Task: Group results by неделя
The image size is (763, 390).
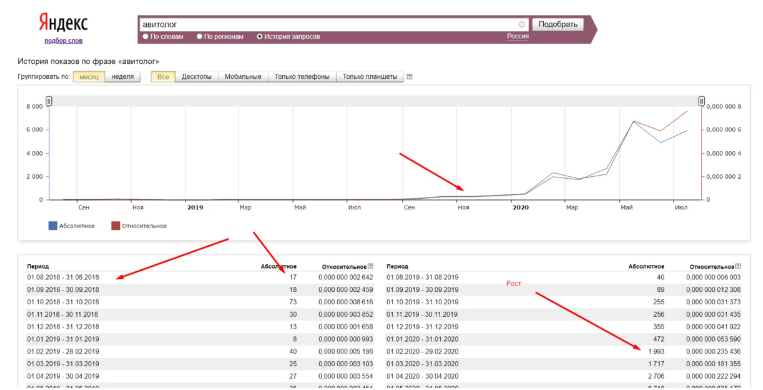Action: (123, 77)
